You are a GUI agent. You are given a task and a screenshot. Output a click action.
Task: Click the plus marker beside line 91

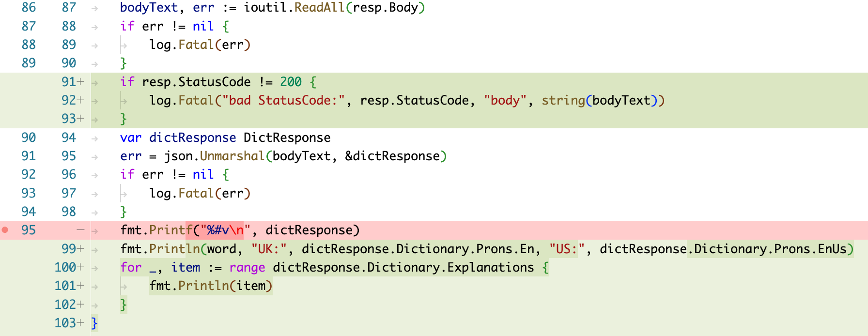(80, 82)
